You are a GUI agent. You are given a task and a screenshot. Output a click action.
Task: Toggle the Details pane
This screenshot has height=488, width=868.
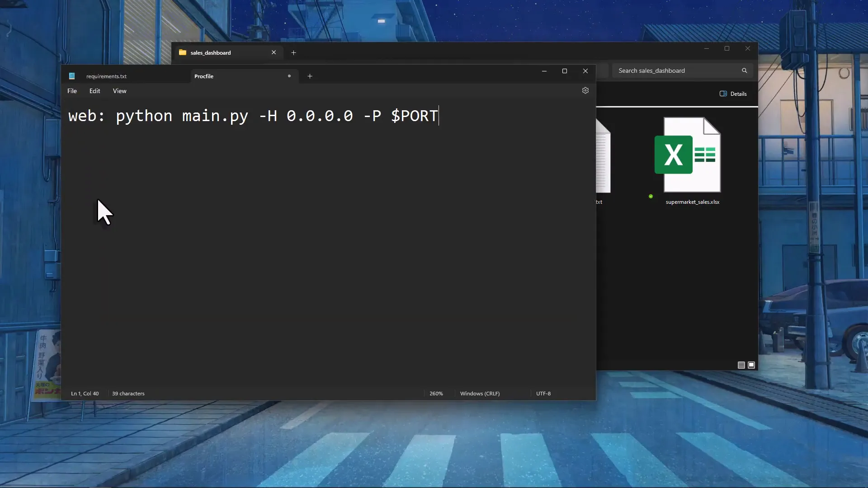tap(733, 94)
